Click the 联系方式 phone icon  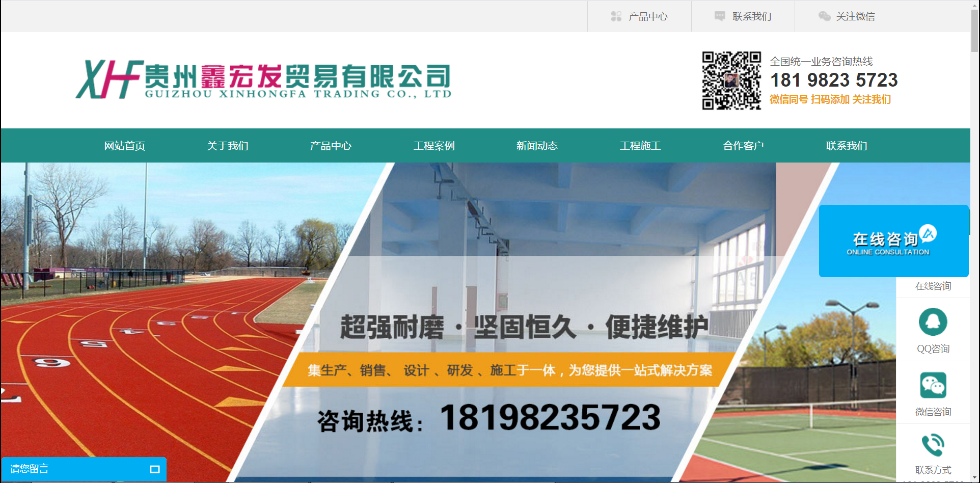pyautogui.click(x=933, y=445)
